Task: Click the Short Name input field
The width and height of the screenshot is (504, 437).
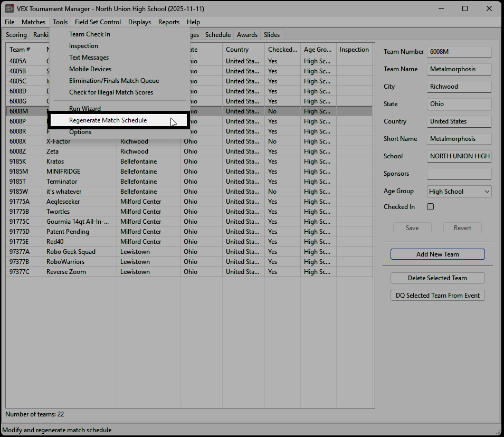Action: tap(459, 139)
